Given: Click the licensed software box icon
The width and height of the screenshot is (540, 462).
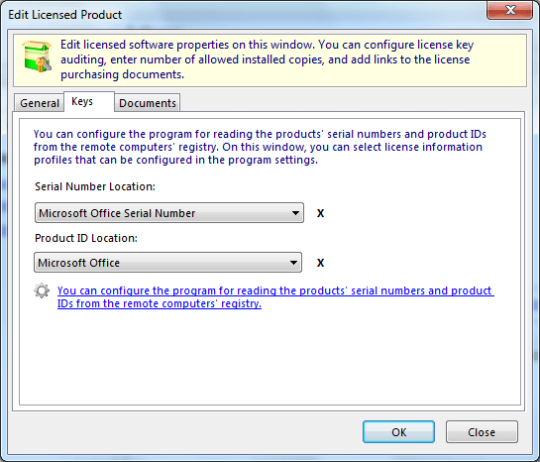Looking at the screenshot, I should point(37,56).
